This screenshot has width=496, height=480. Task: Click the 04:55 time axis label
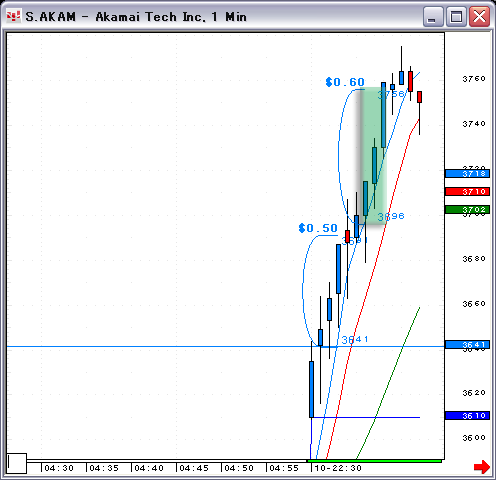[x=284, y=468]
